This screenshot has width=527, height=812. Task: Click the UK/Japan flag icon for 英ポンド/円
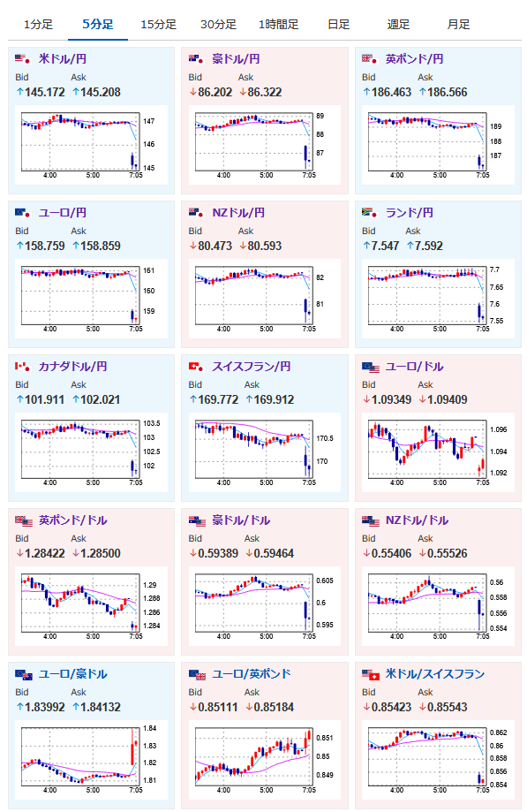370,59
